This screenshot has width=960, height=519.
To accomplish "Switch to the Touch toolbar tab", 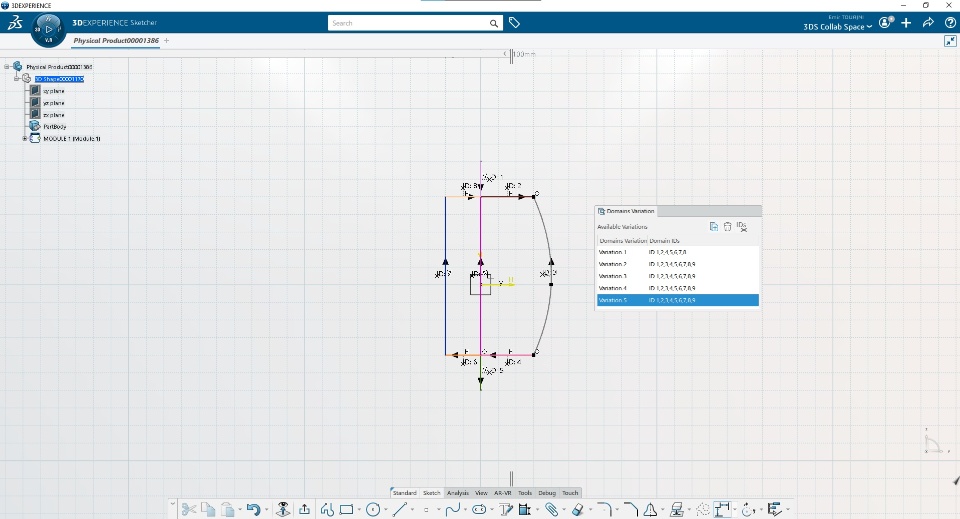I will coord(570,493).
